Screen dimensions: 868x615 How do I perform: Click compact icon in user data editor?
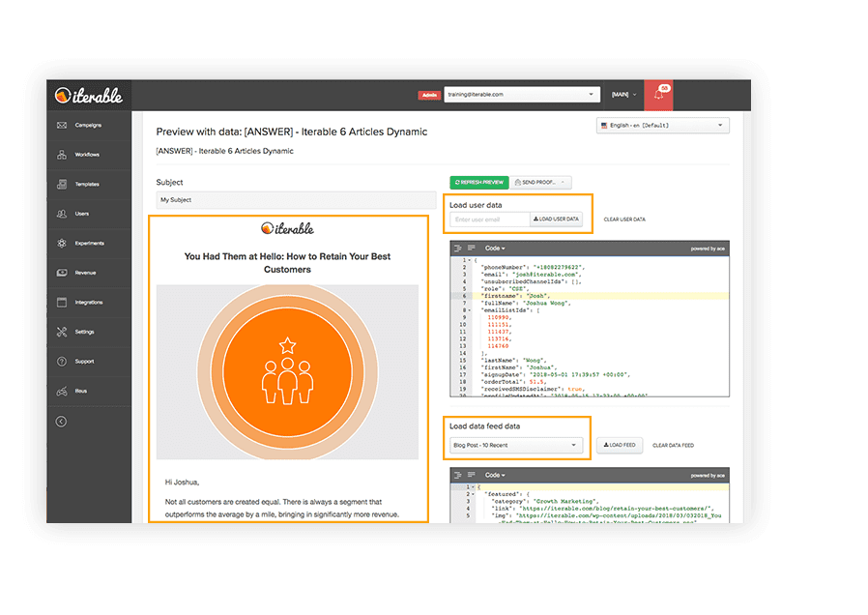click(471, 249)
